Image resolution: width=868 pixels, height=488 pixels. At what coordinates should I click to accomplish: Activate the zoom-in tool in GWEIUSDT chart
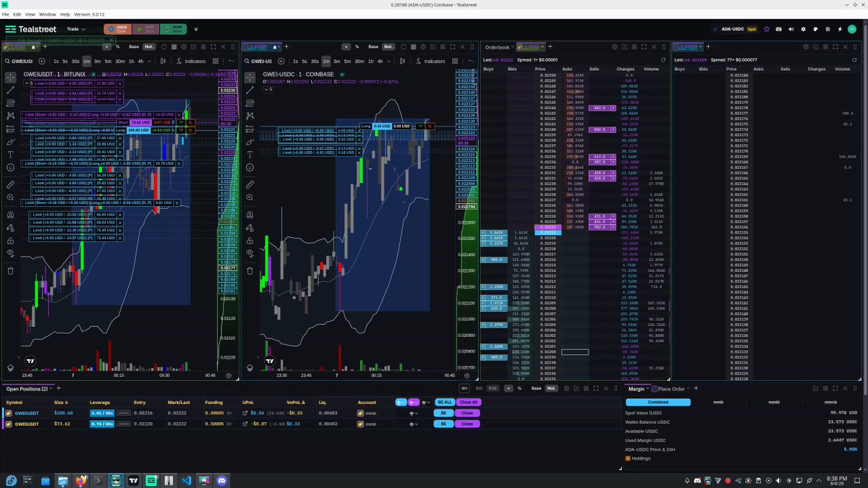(10, 197)
